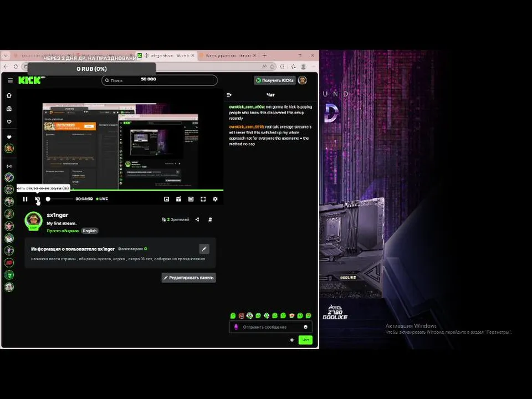The height and width of the screenshot is (399, 532).
Task: Click the English language tag
Action: click(90, 231)
